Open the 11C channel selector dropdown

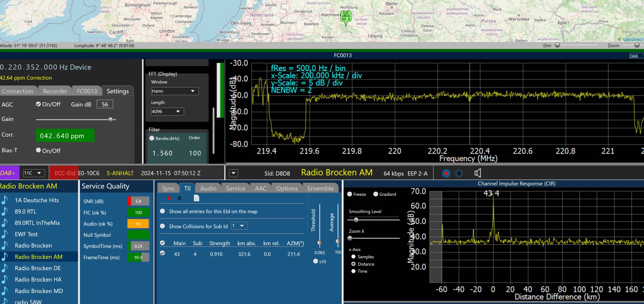click(x=34, y=173)
